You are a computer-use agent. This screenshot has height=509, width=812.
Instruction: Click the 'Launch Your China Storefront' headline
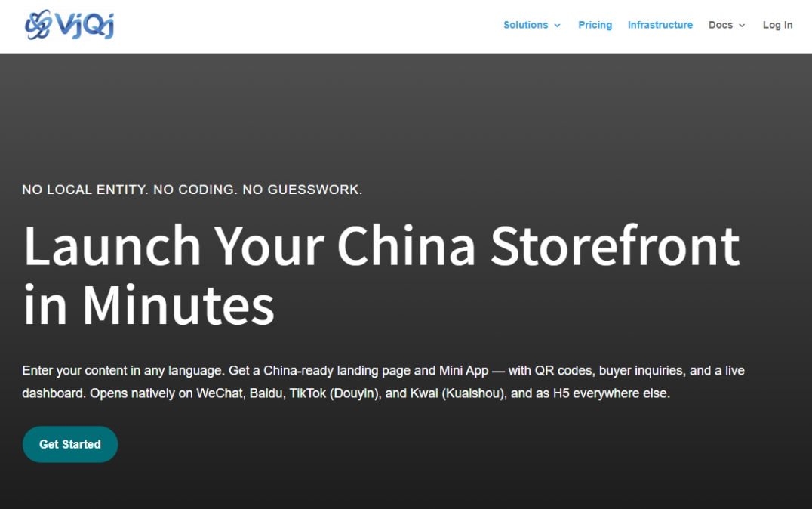coord(381,245)
